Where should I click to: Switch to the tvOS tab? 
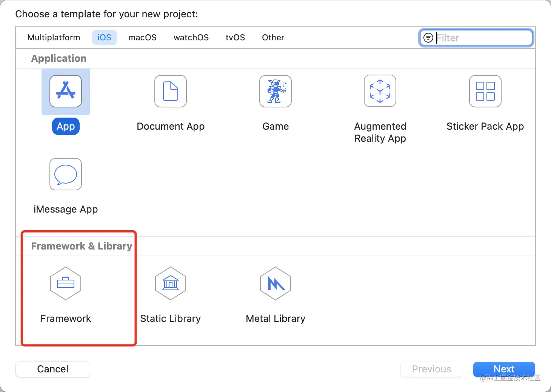(235, 38)
